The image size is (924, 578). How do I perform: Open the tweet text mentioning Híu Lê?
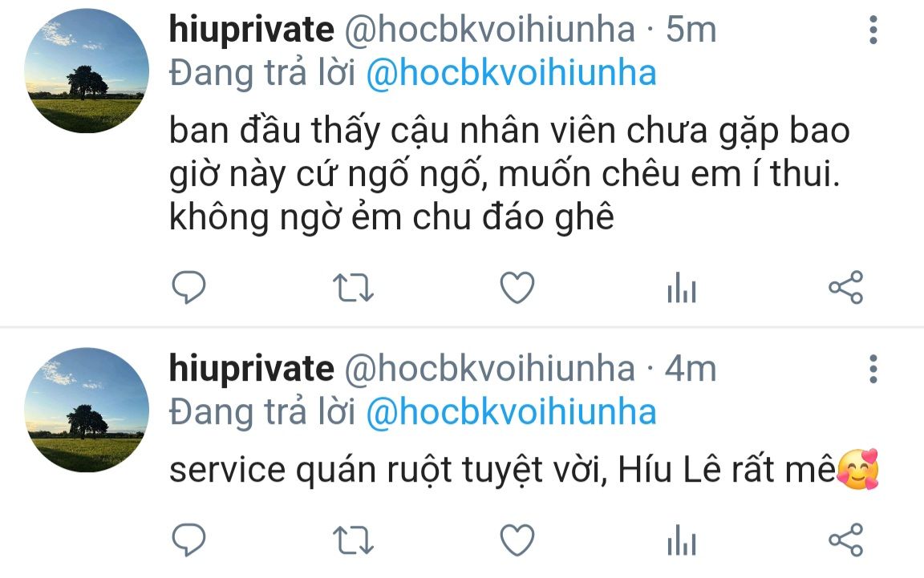(x=525, y=471)
